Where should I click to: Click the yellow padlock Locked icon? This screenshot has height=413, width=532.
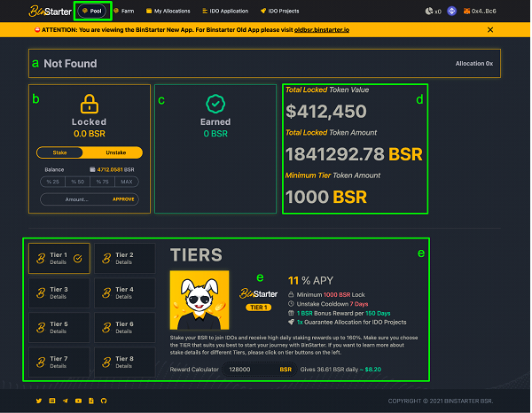coord(90,104)
